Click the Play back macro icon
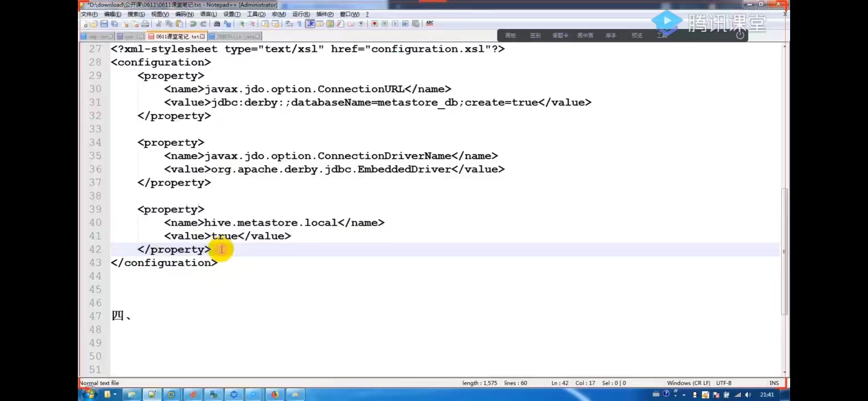 394,24
